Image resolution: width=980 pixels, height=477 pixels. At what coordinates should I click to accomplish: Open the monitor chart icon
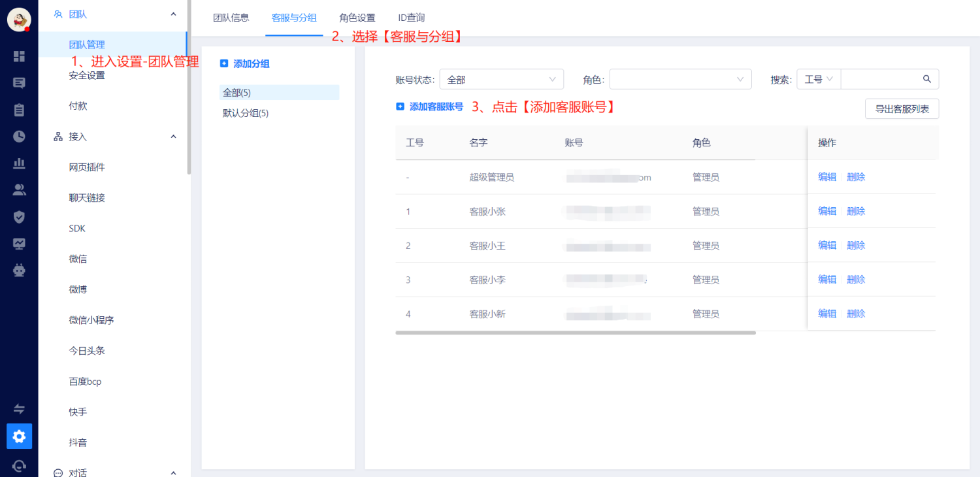click(x=19, y=243)
